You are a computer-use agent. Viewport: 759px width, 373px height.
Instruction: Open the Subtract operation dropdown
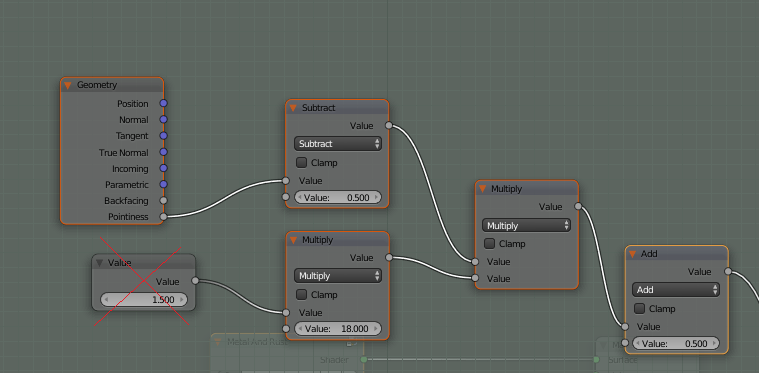[x=338, y=144]
